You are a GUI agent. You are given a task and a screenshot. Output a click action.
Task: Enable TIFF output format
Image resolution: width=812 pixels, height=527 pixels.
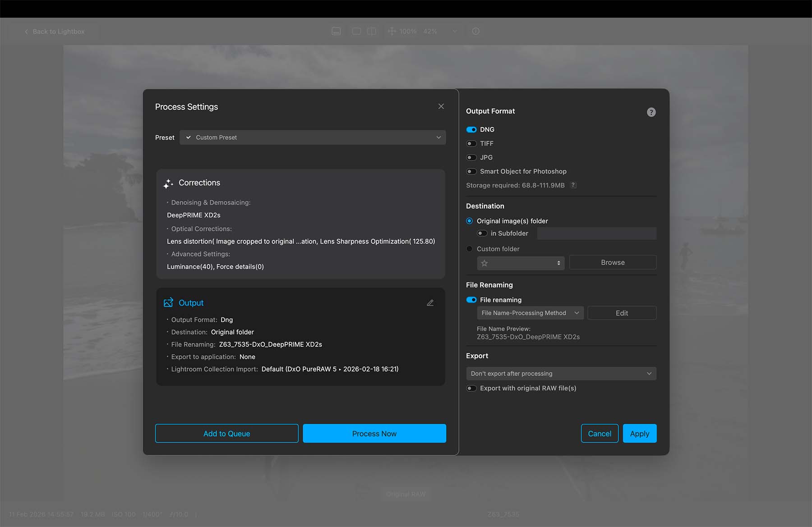point(471,143)
